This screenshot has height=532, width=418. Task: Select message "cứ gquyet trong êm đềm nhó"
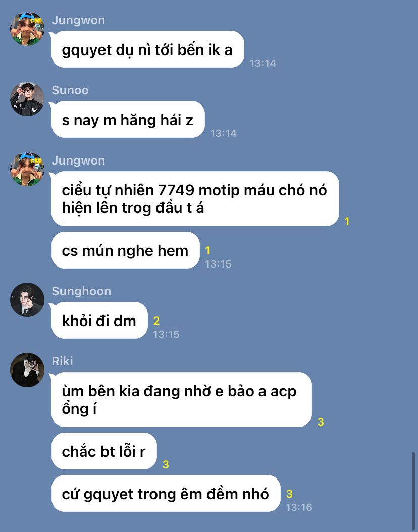pyautogui.click(x=166, y=494)
